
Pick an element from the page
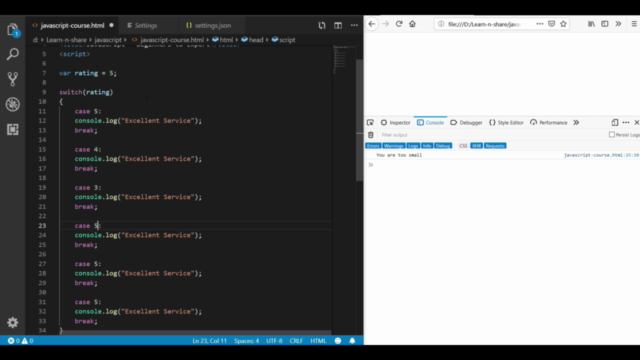(370, 122)
